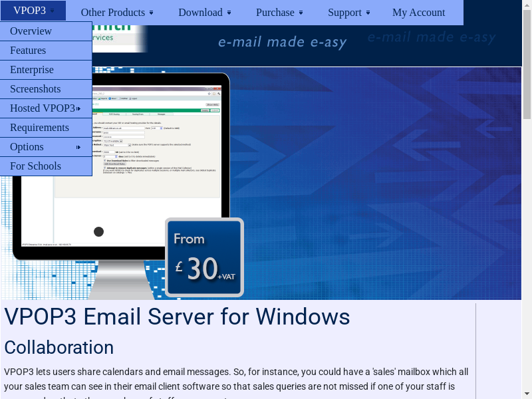This screenshot has width=532, height=399.
Task: Expand the Options submenu
Action: coord(46,147)
